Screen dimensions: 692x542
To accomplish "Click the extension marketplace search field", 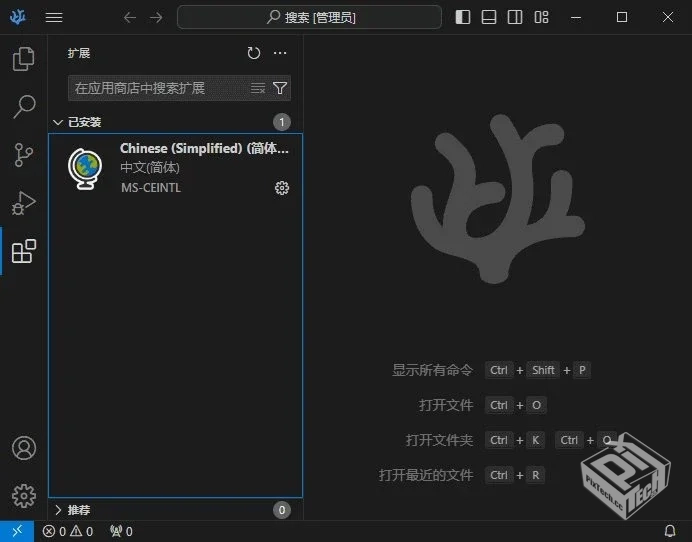I will click(179, 88).
